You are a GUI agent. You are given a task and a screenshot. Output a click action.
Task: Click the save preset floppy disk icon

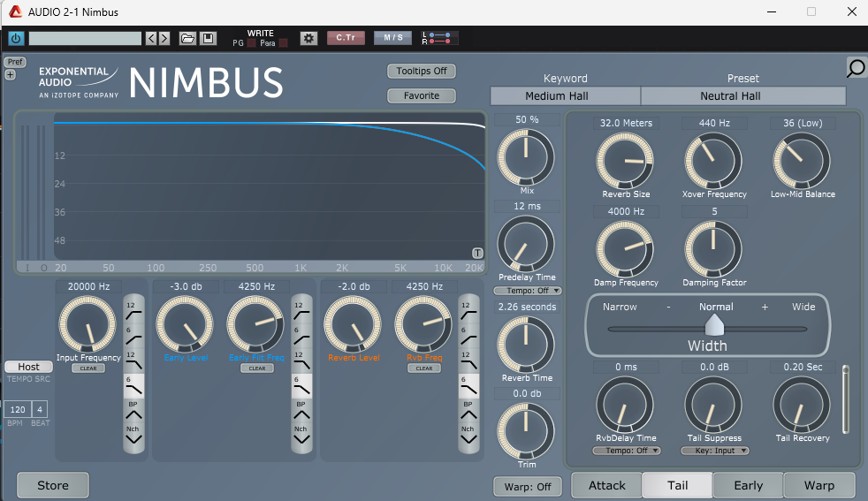[x=208, y=38]
